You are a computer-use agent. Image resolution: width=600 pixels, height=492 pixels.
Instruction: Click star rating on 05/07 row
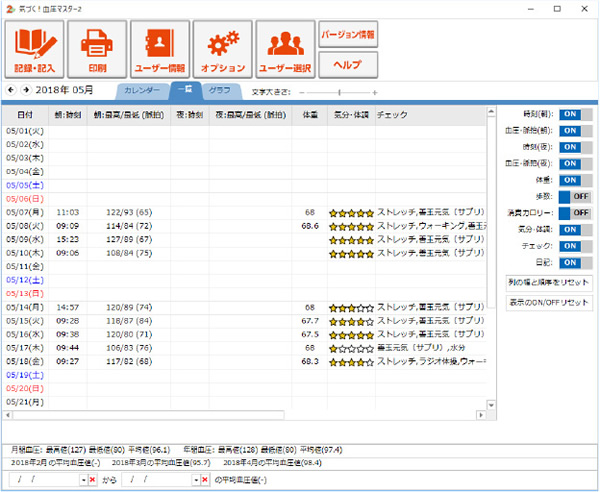pyautogui.click(x=351, y=213)
